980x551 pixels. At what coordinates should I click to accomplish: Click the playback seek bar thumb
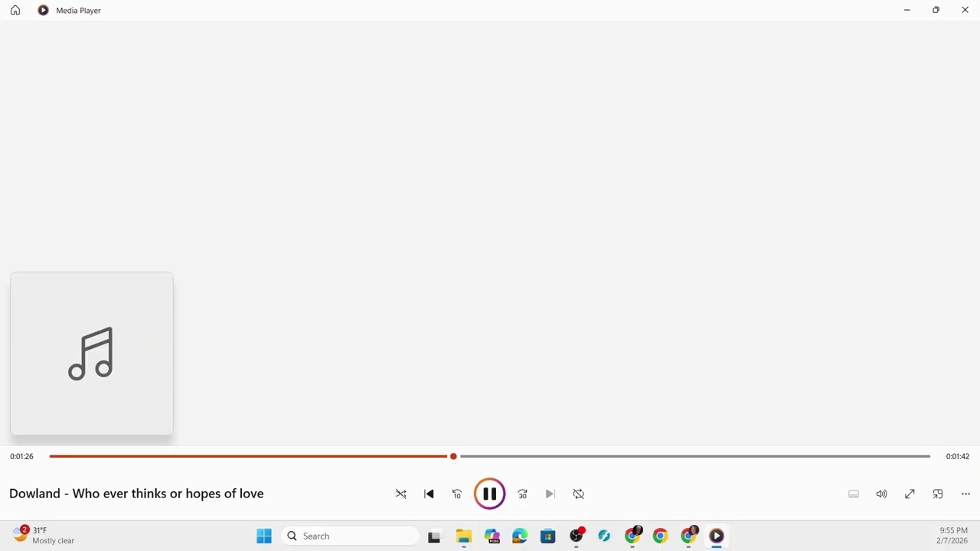[x=453, y=456]
